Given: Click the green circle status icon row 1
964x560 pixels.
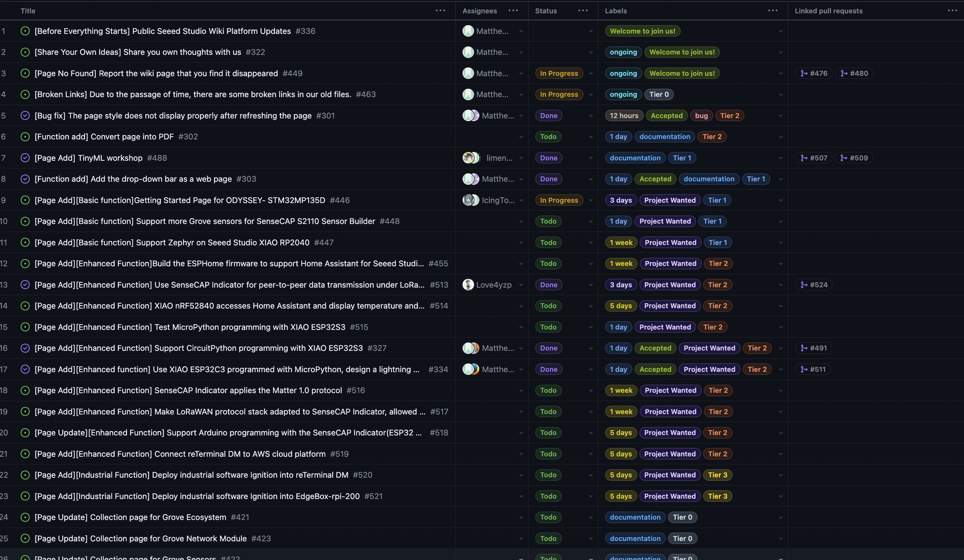Looking at the screenshot, I should pyautogui.click(x=25, y=30).
